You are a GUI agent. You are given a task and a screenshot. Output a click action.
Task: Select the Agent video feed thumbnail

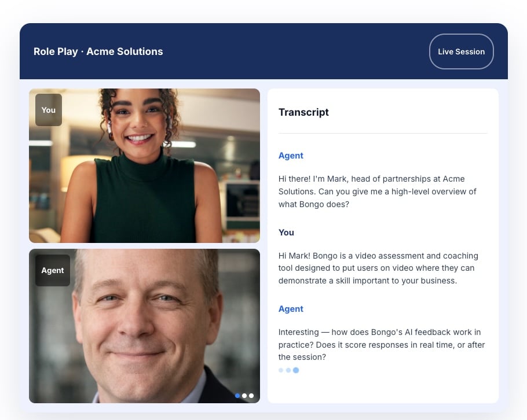145,326
